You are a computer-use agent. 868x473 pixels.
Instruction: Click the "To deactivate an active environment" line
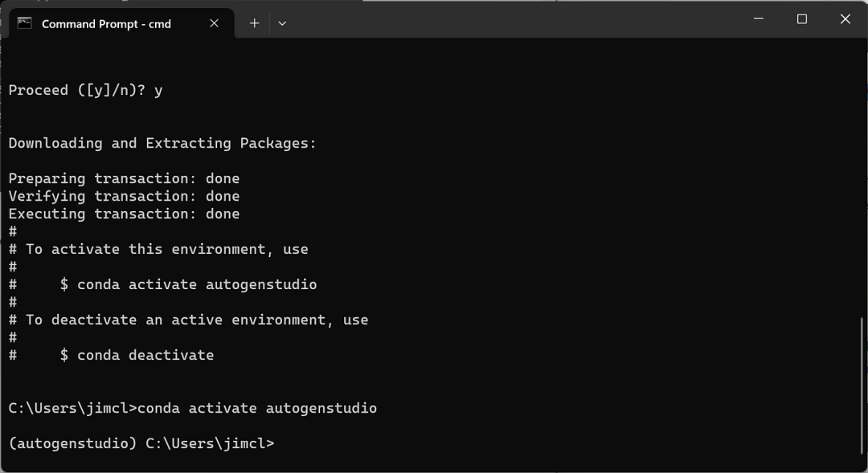tap(196, 320)
